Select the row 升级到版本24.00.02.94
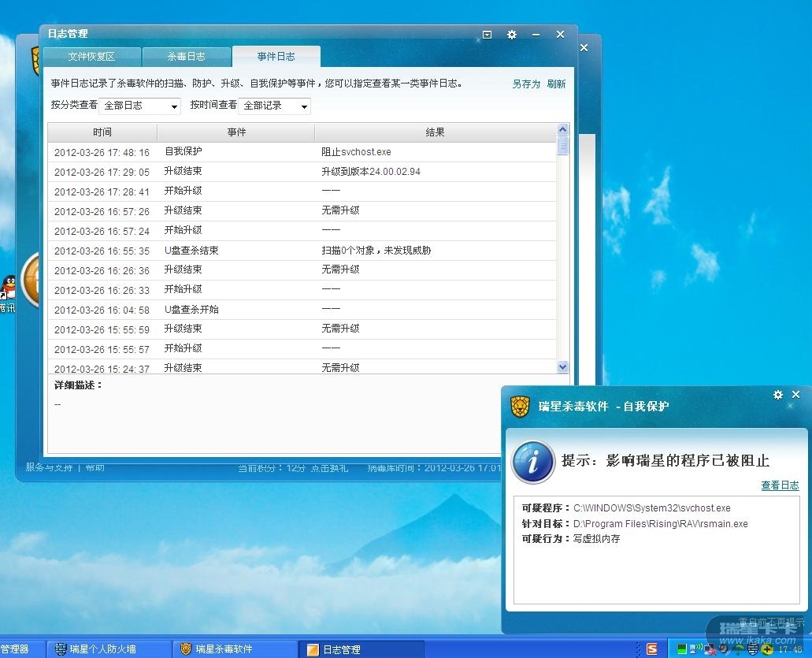 302,172
